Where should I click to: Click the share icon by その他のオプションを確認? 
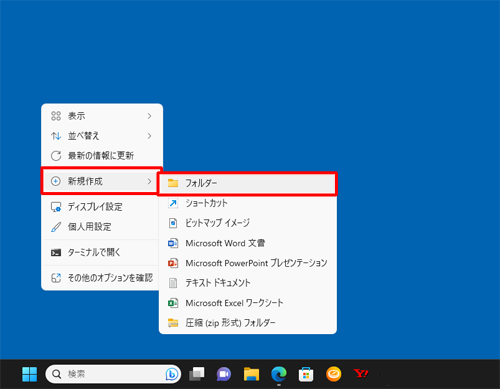(x=56, y=278)
